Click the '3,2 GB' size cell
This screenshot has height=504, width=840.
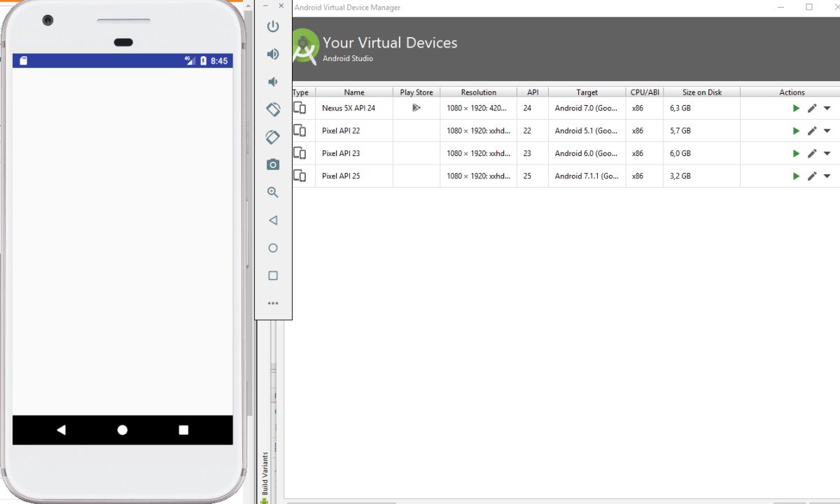[x=701, y=176]
